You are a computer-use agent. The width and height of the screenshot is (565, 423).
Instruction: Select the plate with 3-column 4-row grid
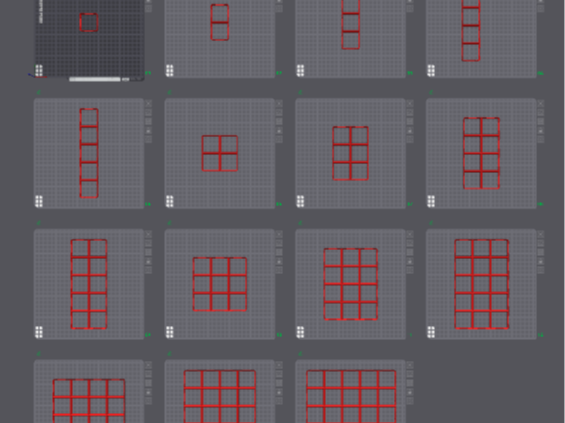[351, 284]
